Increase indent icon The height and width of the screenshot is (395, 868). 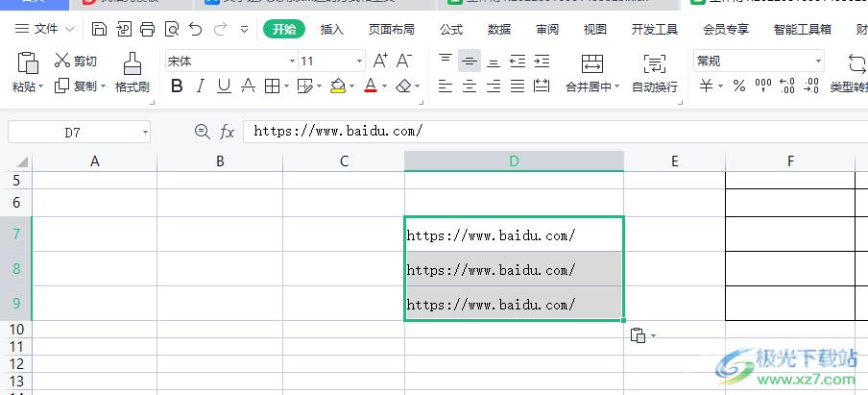coord(542,61)
